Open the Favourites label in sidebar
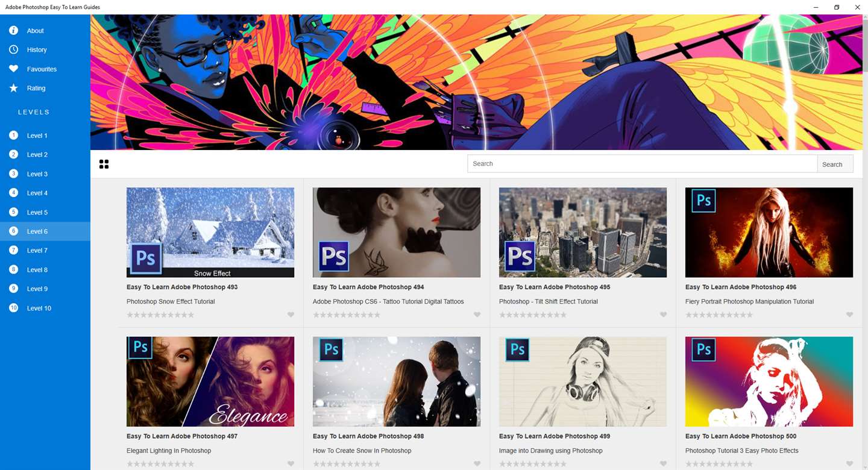Screen dimensions: 868x470 coord(42,69)
